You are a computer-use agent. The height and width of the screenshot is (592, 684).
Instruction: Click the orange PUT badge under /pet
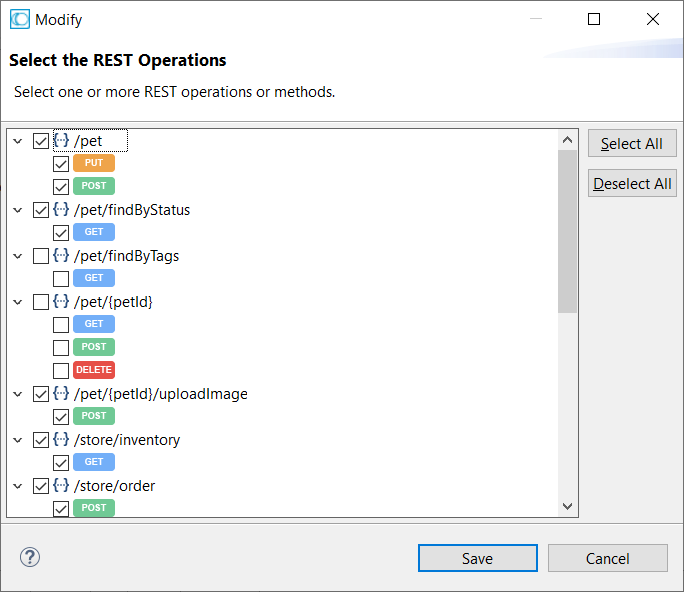(x=94, y=163)
